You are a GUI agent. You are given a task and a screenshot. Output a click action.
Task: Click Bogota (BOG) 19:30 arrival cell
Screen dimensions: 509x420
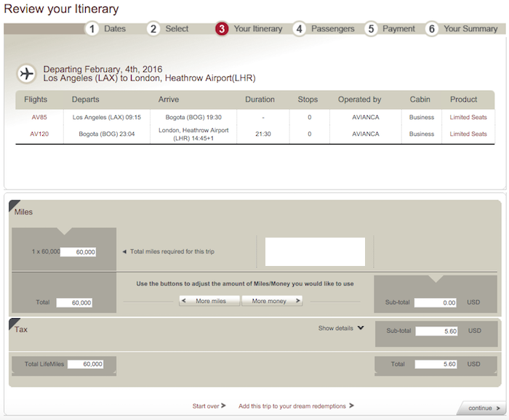pos(193,117)
